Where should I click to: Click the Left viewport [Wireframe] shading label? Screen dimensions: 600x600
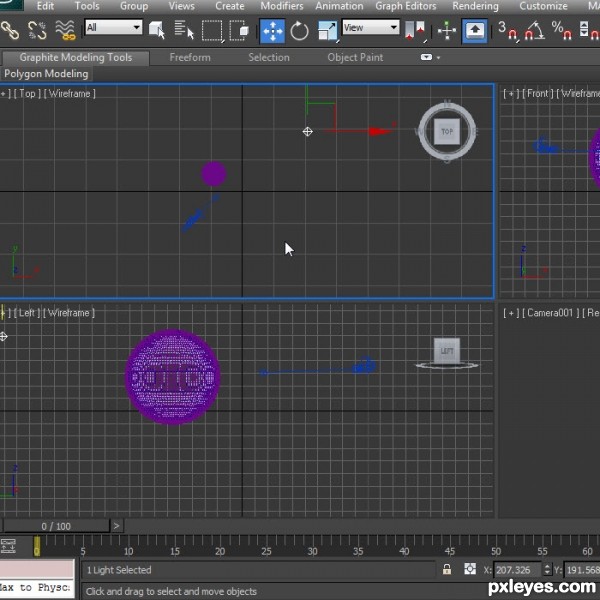[69, 313]
